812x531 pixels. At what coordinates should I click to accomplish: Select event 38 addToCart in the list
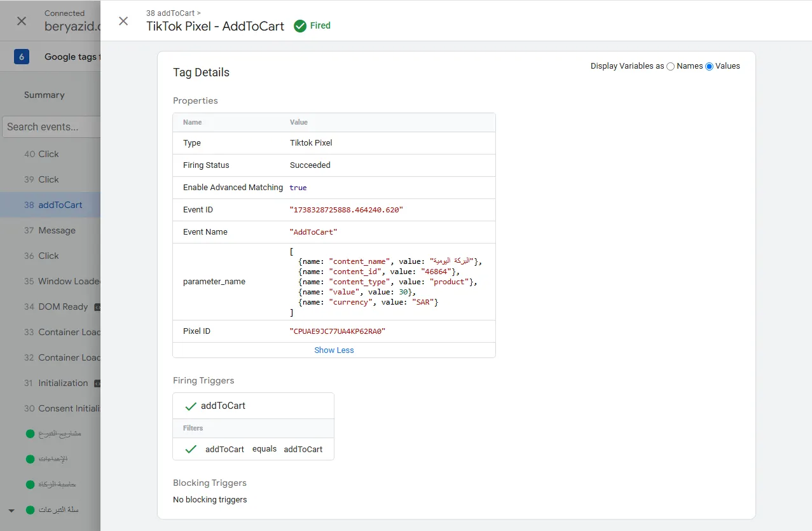click(x=50, y=205)
